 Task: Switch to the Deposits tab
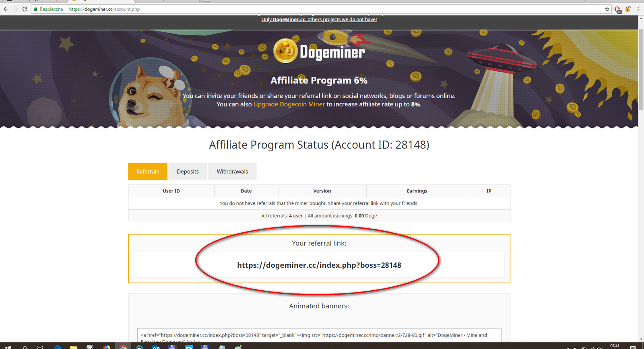pyautogui.click(x=188, y=171)
